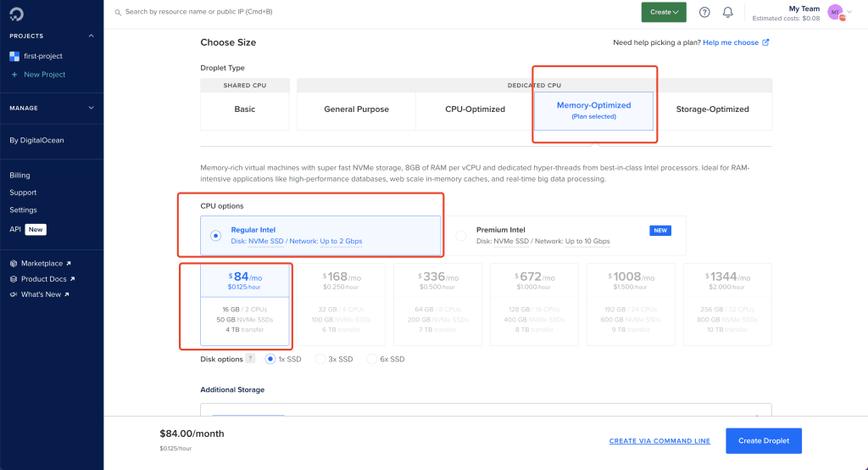Select the $168/mo plan card
This screenshot has height=470, width=868.
[x=341, y=305]
